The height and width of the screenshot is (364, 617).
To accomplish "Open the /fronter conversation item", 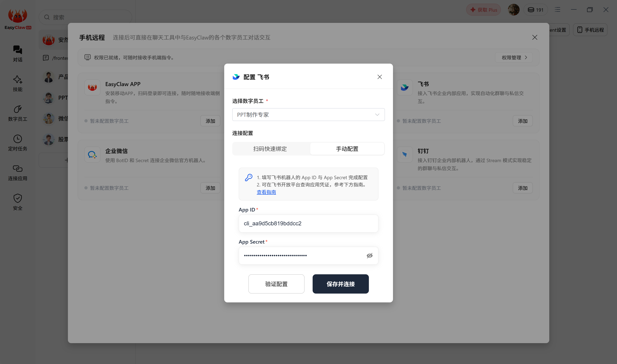I will 55,58.
